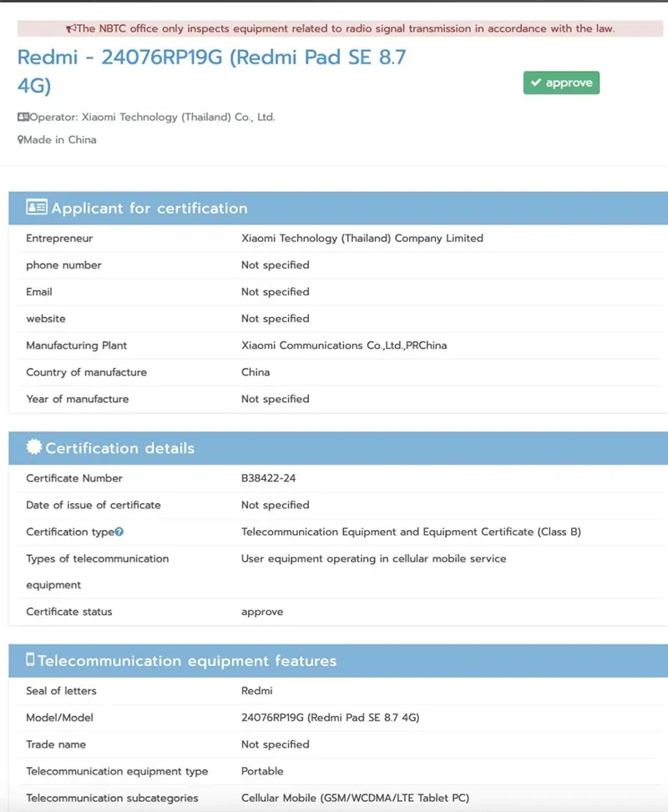
Task: Click the Seal of letters label
Action: [62, 691]
